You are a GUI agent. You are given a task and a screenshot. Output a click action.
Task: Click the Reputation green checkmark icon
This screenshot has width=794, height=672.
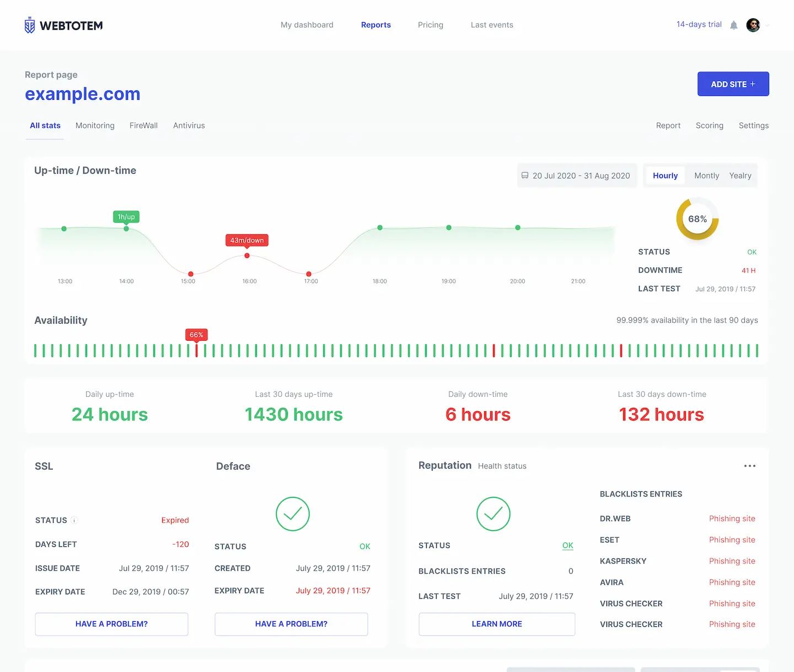(493, 514)
